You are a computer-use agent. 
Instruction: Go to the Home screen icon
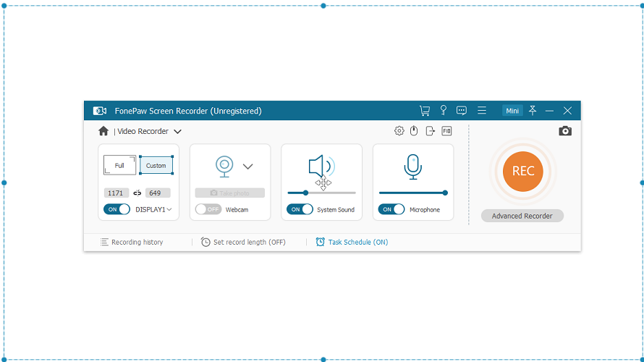point(103,131)
